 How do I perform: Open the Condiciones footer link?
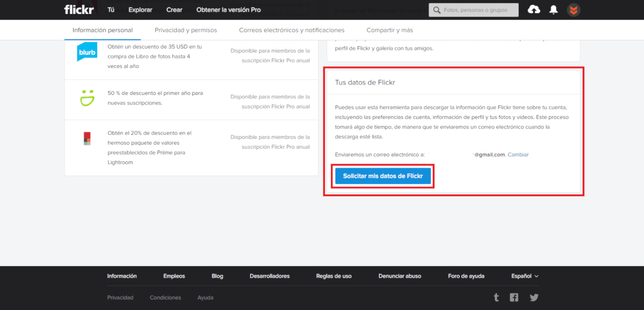coord(166,297)
